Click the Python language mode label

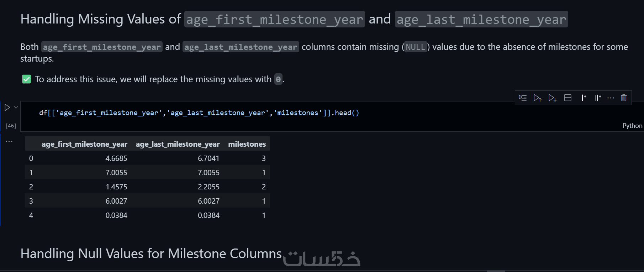pyautogui.click(x=632, y=126)
